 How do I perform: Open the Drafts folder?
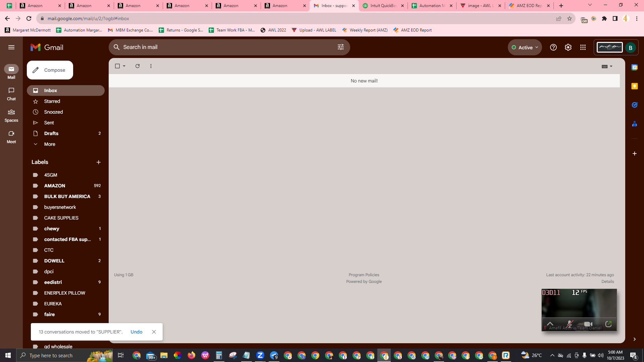(x=66, y=133)
